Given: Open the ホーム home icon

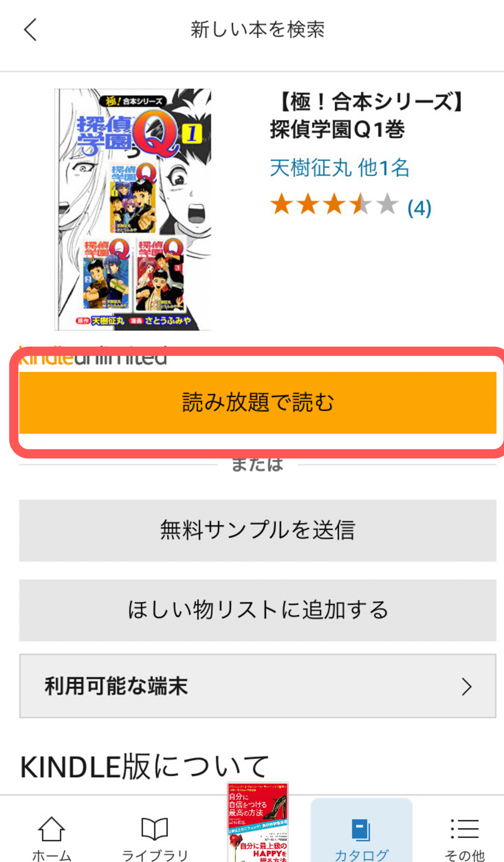Looking at the screenshot, I should pos(52,829).
